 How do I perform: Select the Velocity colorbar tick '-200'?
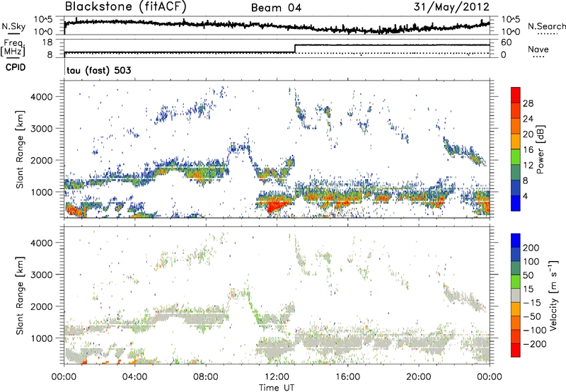(x=534, y=344)
